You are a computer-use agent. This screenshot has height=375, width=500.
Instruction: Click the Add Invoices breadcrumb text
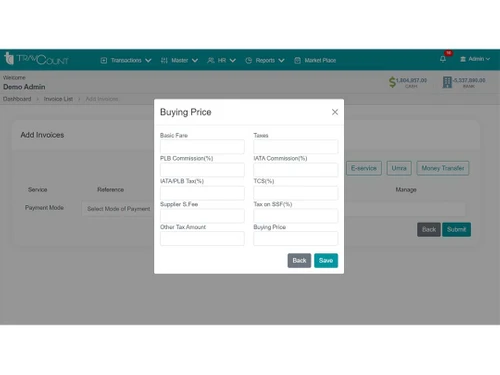click(x=102, y=99)
